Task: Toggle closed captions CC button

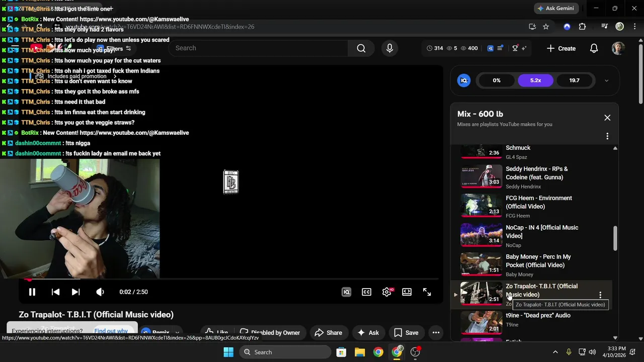Action: [x=367, y=292]
